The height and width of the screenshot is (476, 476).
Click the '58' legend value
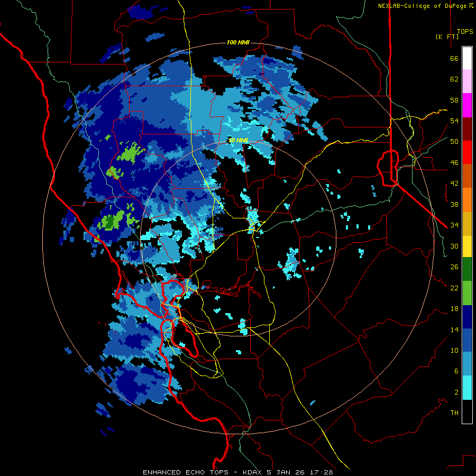454,100
